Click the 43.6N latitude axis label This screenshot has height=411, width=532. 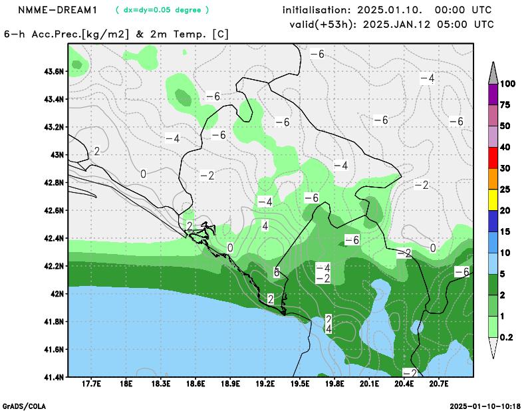[54, 72]
